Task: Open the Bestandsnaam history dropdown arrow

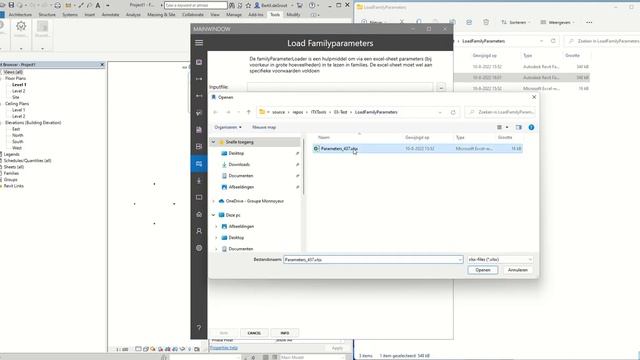Action: click(460, 260)
